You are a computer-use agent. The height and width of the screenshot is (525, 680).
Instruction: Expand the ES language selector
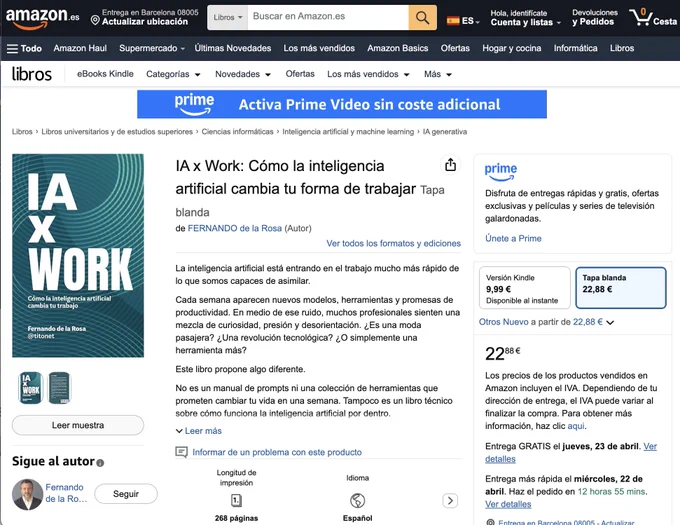pos(463,20)
